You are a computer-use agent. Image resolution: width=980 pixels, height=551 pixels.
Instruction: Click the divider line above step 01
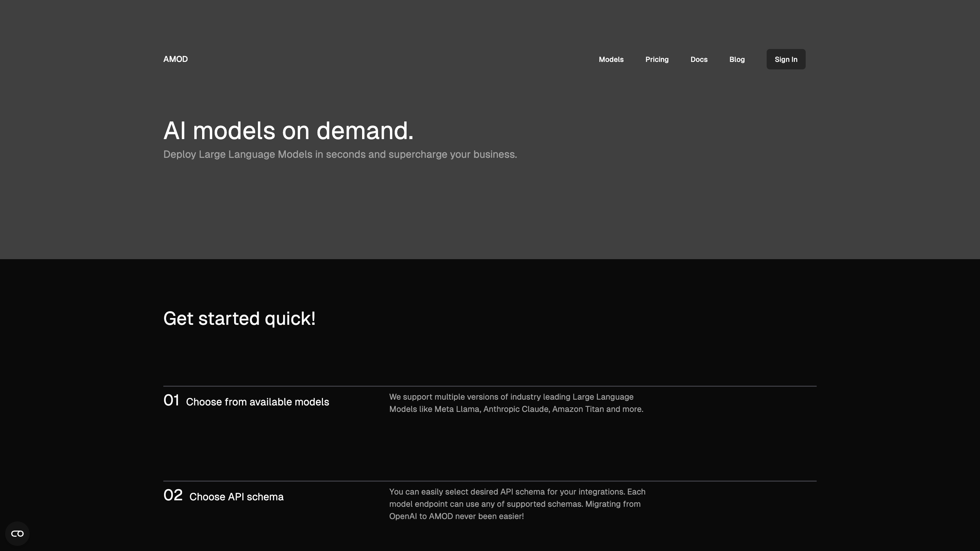tap(490, 386)
